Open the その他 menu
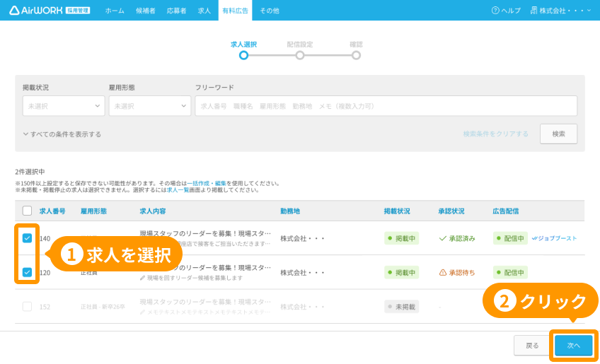This screenshot has width=600, height=364. (x=270, y=11)
